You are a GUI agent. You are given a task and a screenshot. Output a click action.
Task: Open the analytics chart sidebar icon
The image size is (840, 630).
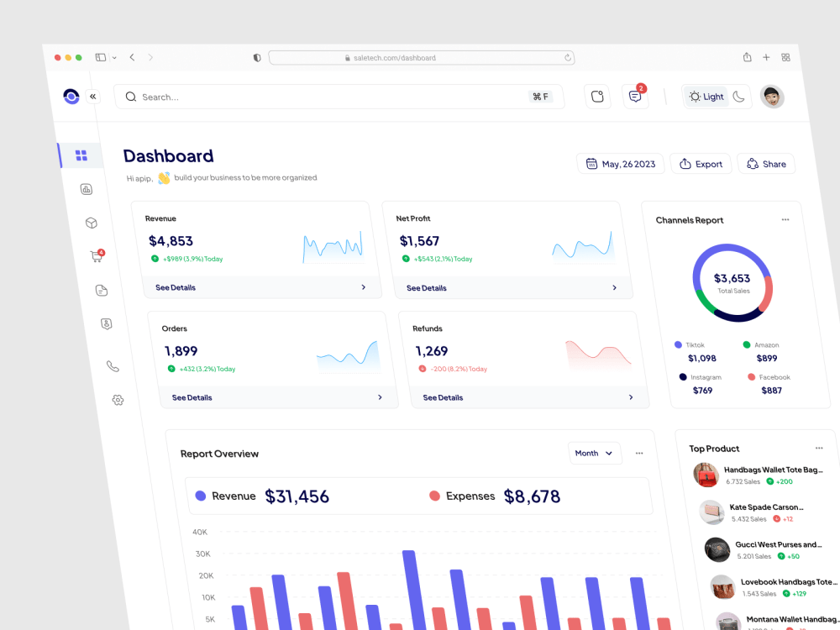click(87, 189)
